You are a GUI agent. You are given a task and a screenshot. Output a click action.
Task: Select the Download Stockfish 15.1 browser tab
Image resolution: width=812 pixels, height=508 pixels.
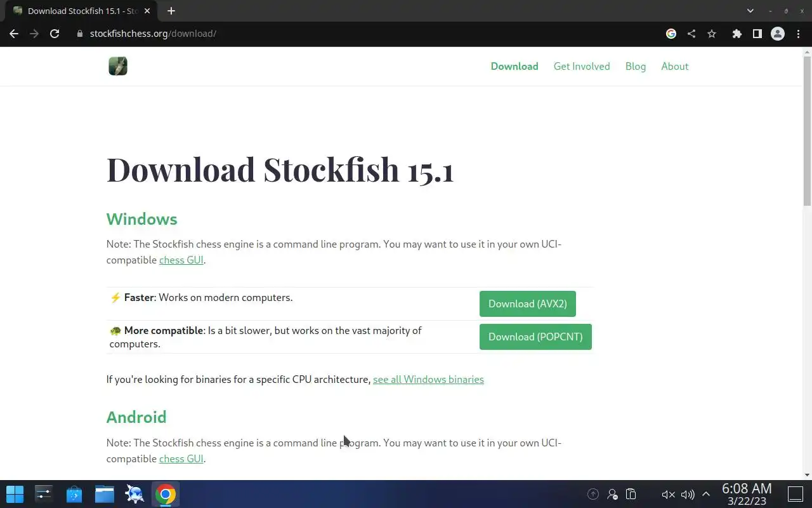pos(82,11)
